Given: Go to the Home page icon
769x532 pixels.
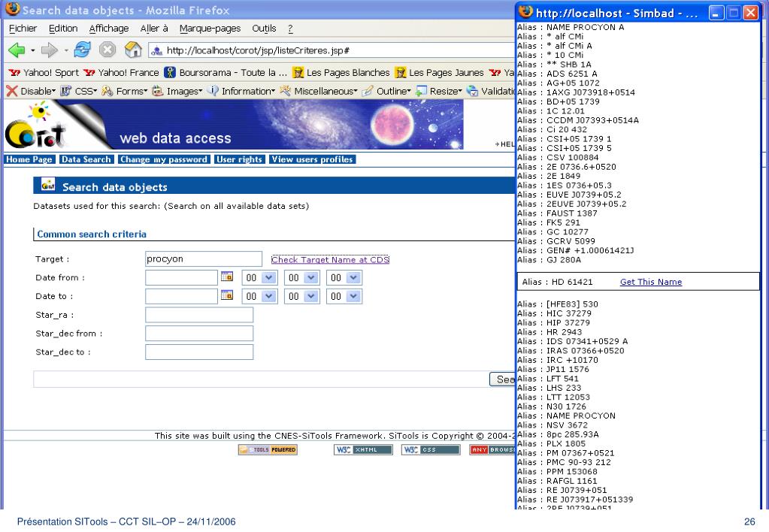Looking at the screenshot, I should point(133,49).
